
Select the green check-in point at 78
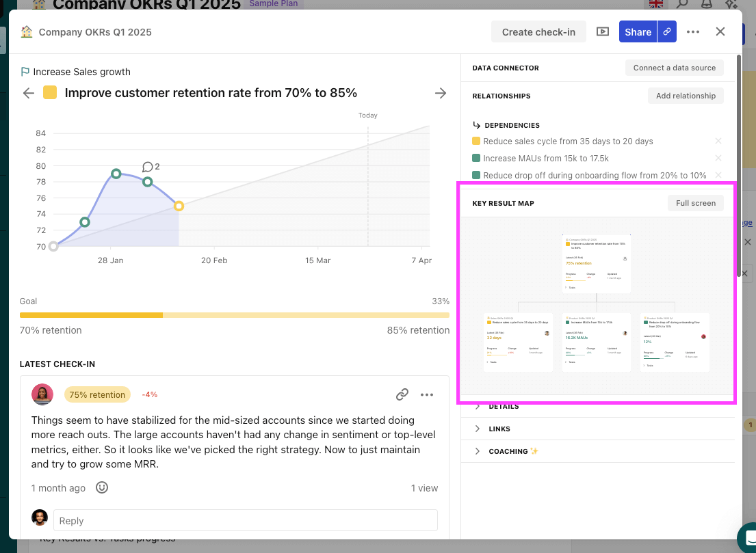coord(148,182)
